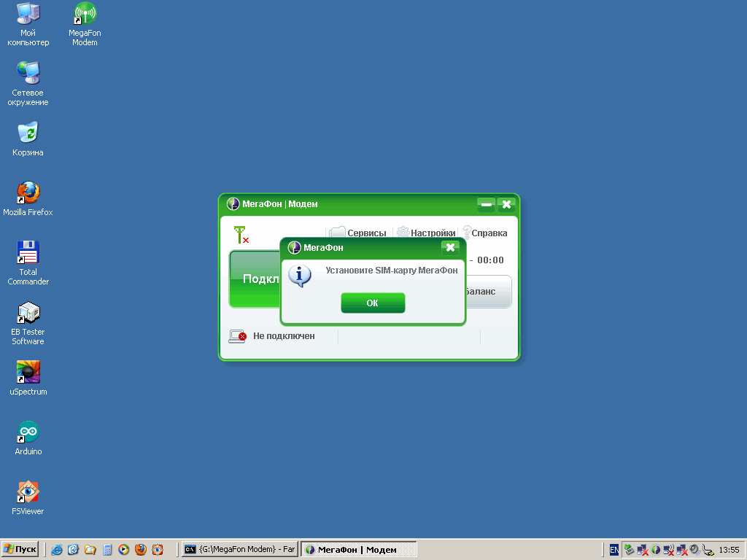The width and height of the screenshot is (747, 560).
Task: Click the Не подключен status text
Action: click(284, 336)
